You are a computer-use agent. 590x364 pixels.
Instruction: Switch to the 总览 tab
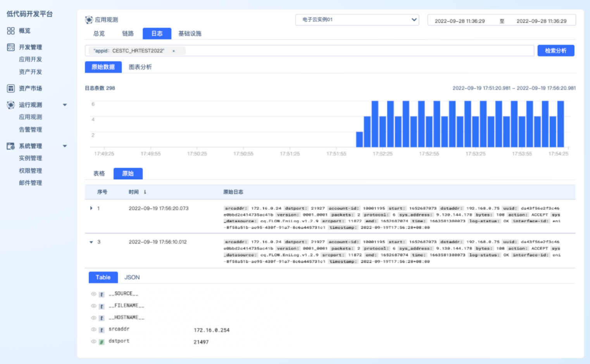click(x=99, y=34)
